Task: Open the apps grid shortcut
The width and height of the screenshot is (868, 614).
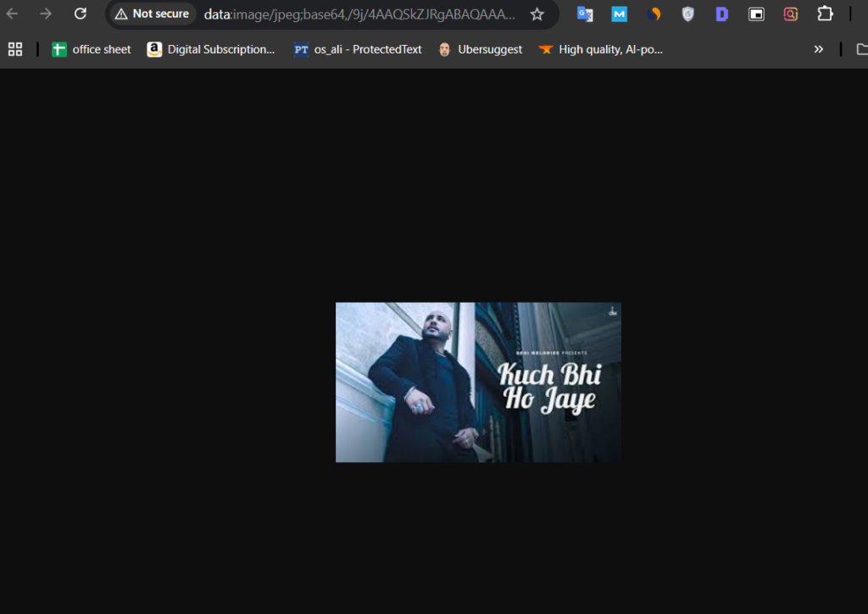Action: click(x=15, y=49)
